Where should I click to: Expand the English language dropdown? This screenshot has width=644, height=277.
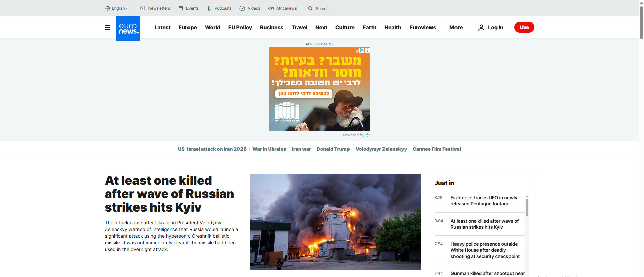pos(117,8)
